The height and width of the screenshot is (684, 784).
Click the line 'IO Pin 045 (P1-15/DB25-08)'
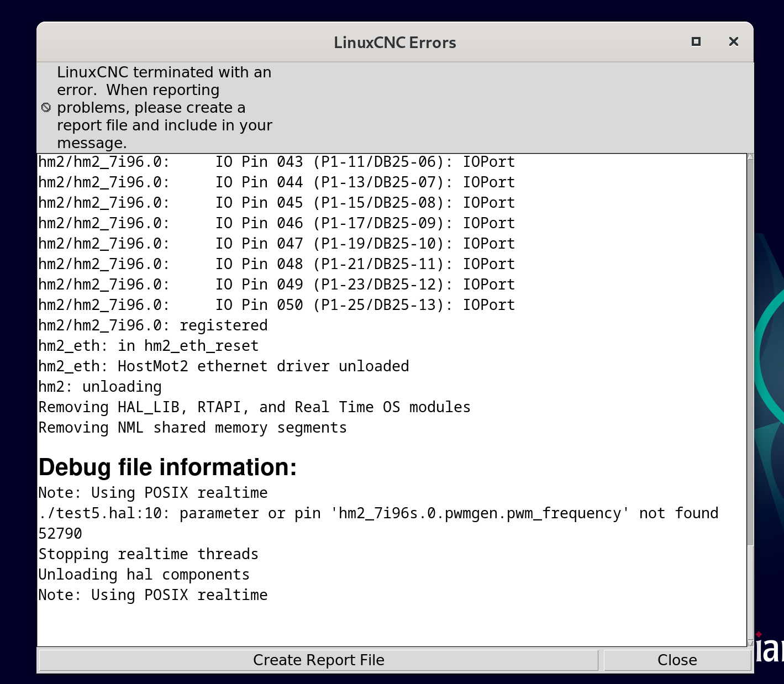[277, 203]
